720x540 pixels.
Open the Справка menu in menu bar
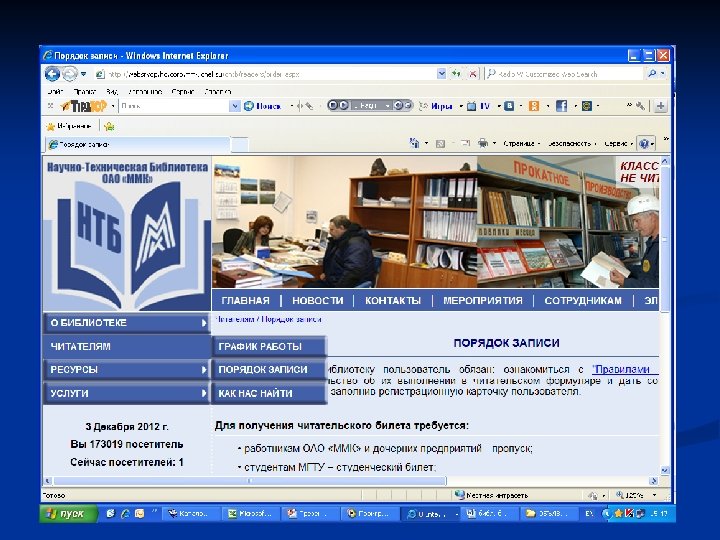(217, 91)
